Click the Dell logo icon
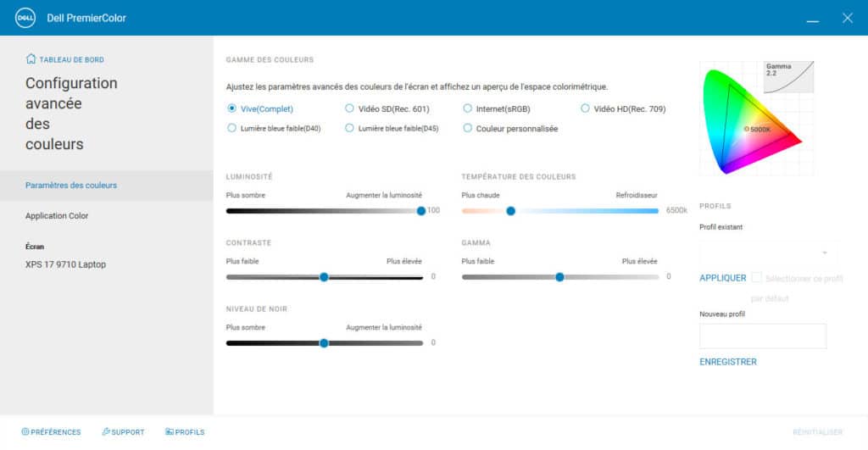Viewport: 868px width, 450px height. coord(25,18)
